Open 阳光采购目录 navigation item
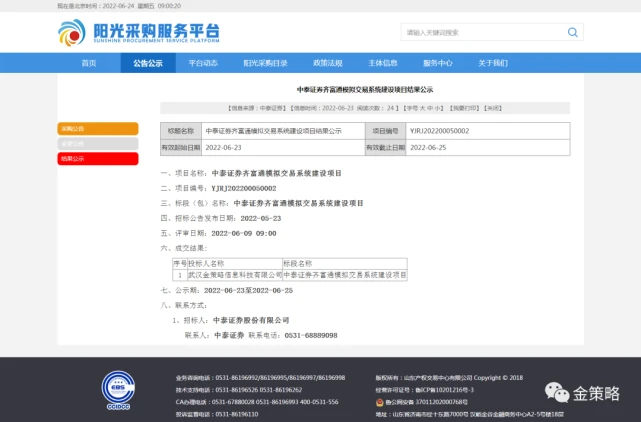641x422 pixels. point(265,63)
